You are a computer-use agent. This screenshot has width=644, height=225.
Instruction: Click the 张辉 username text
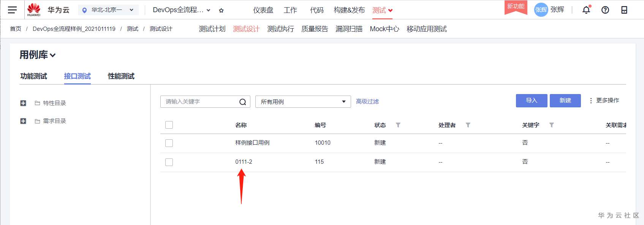click(x=557, y=10)
